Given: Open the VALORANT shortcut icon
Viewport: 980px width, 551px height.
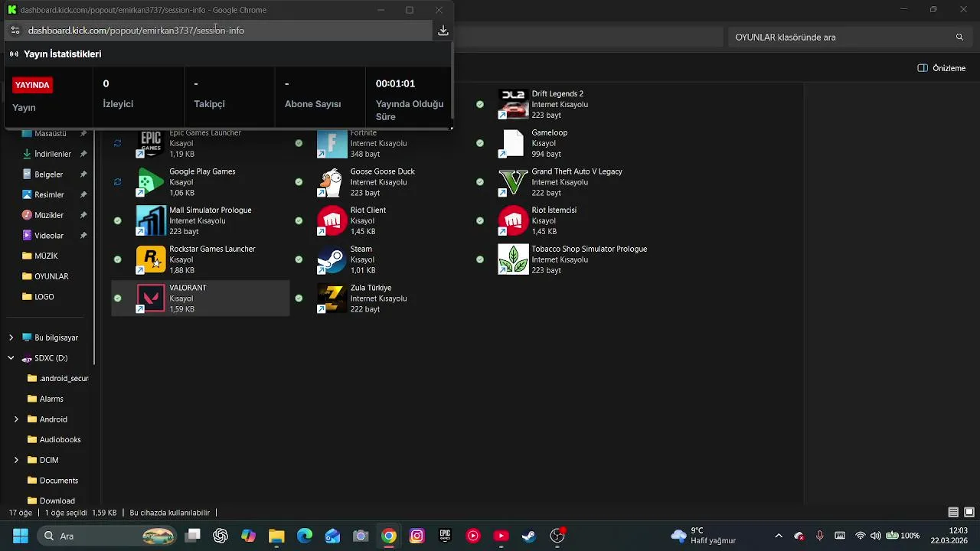Looking at the screenshot, I should pos(151,298).
